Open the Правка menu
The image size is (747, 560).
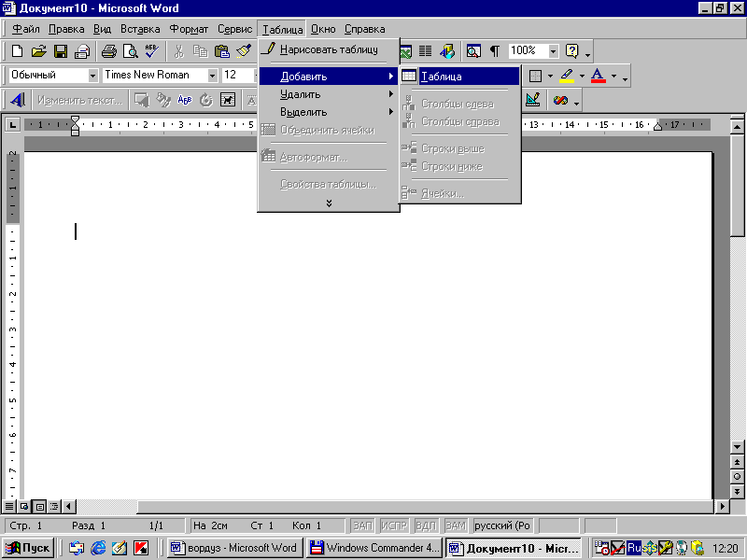66,29
